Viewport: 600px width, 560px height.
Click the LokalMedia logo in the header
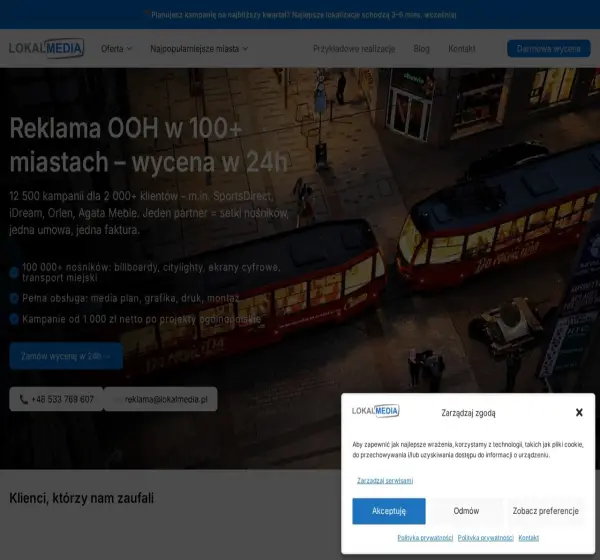[x=46, y=48]
